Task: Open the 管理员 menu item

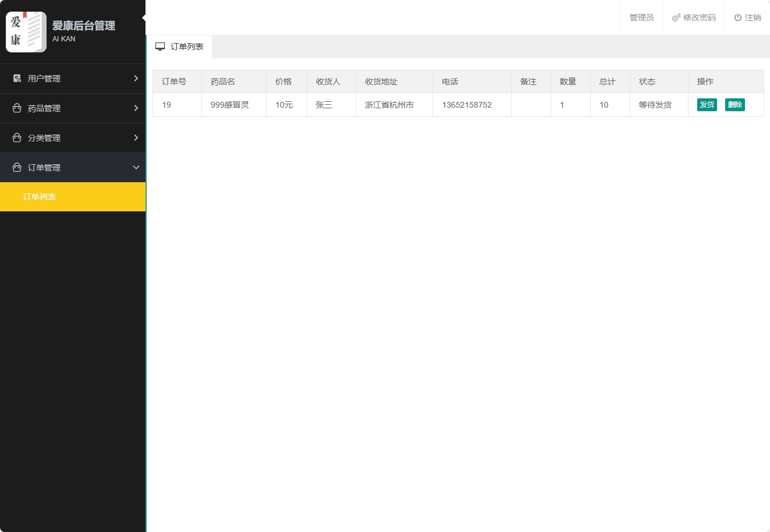Action: pos(641,17)
